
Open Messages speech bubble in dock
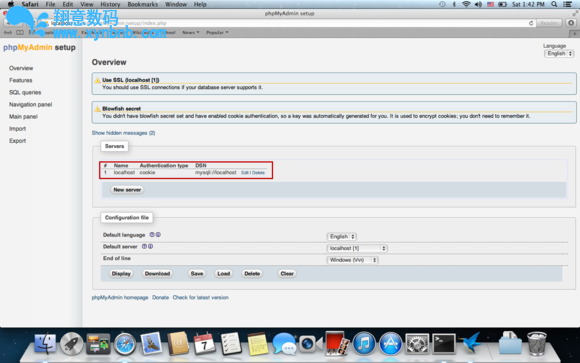coord(284,344)
